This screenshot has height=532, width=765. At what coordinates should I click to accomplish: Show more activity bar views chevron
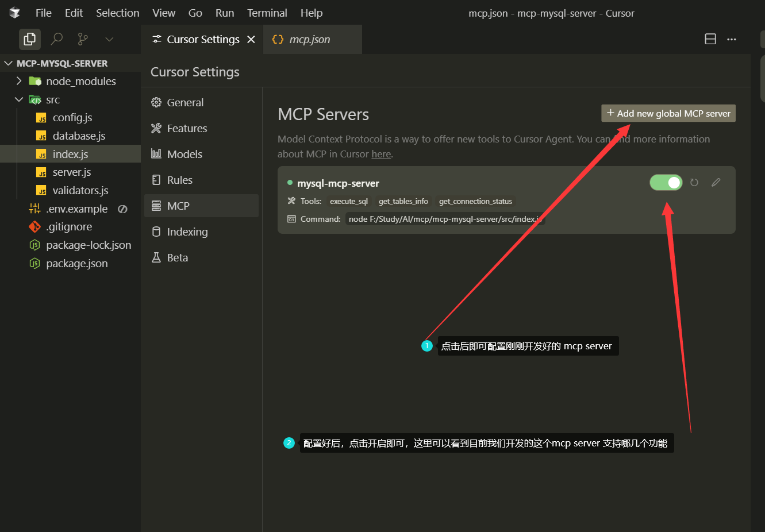pos(109,39)
